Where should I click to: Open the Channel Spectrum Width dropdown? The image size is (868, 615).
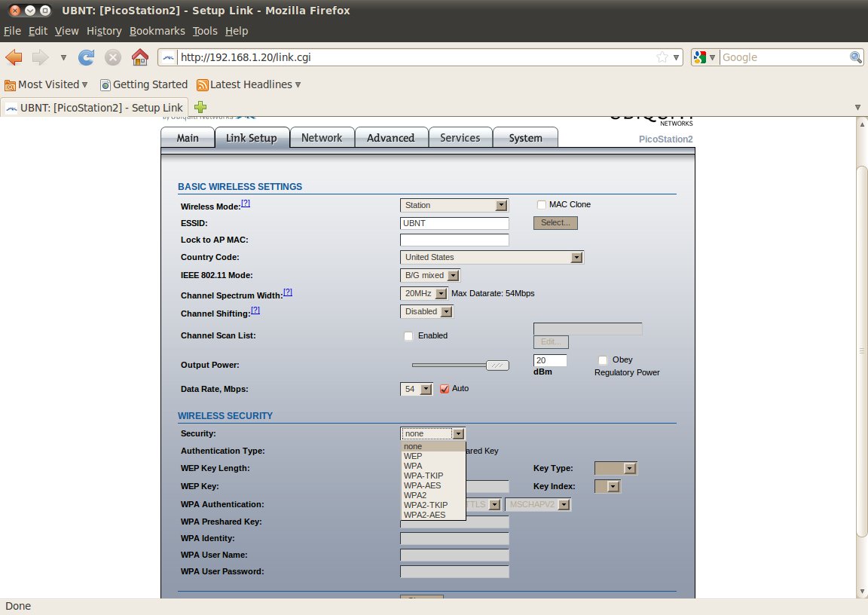click(x=423, y=293)
